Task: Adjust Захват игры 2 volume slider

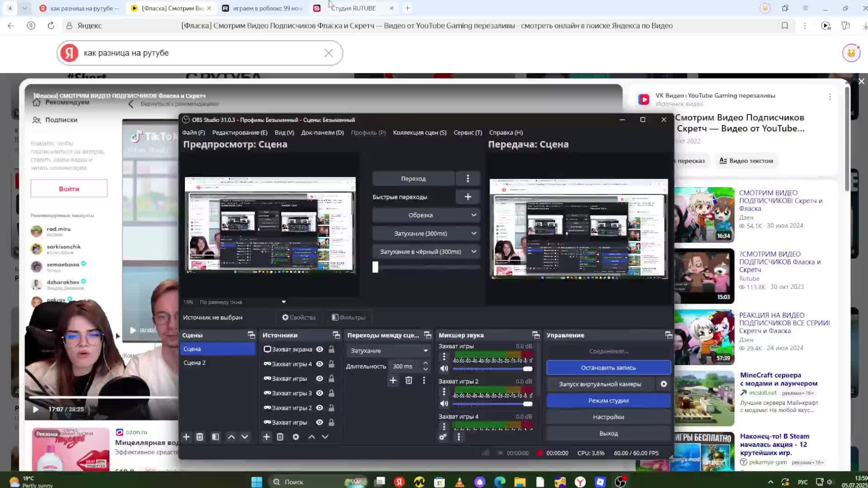Action: tap(493, 404)
